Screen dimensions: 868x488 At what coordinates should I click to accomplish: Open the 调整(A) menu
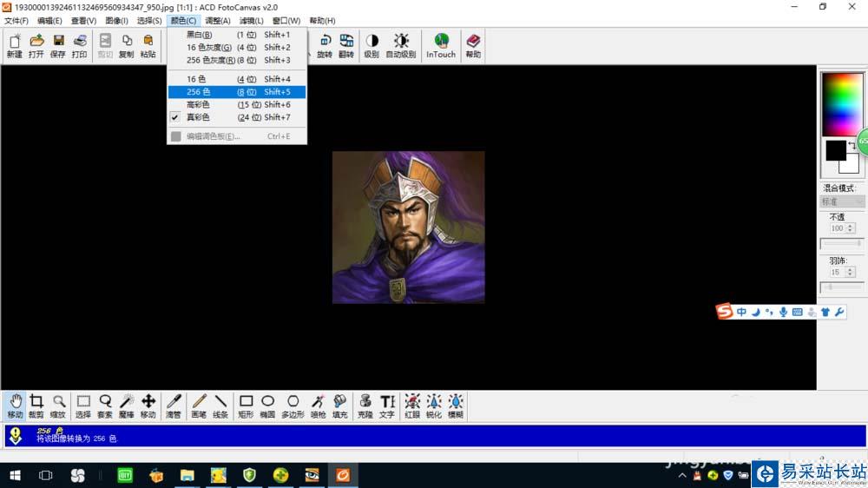218,21
